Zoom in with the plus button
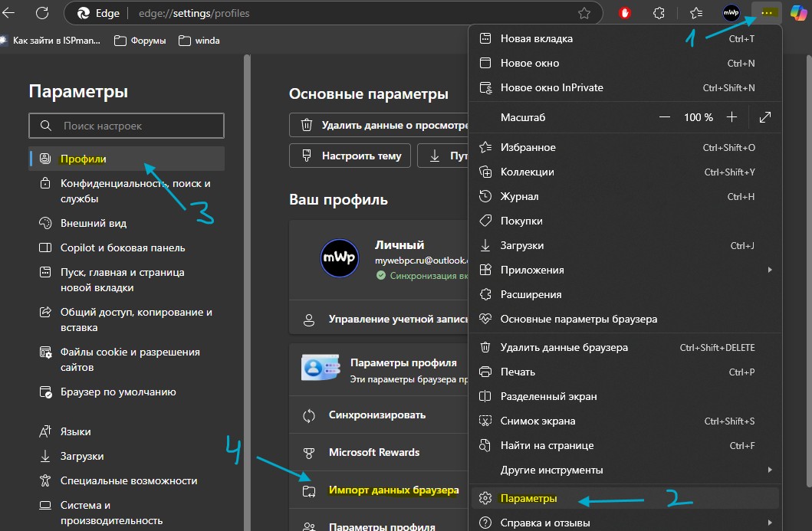812x531 pixels. (731, 117)
